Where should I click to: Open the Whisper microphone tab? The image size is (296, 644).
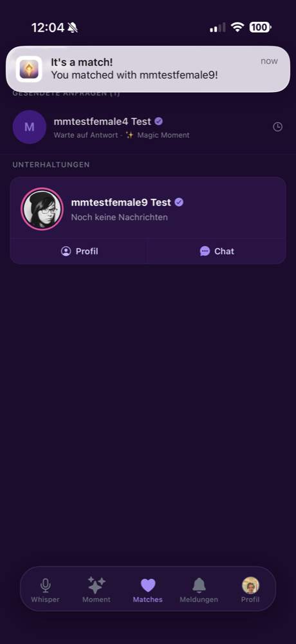pyautogui.click(x=45, y=590)
